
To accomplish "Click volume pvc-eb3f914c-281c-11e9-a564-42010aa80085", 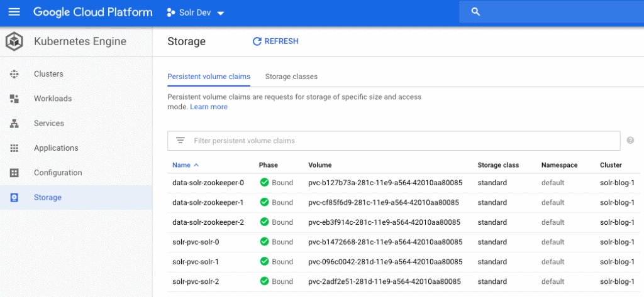I will pos(384,222).
